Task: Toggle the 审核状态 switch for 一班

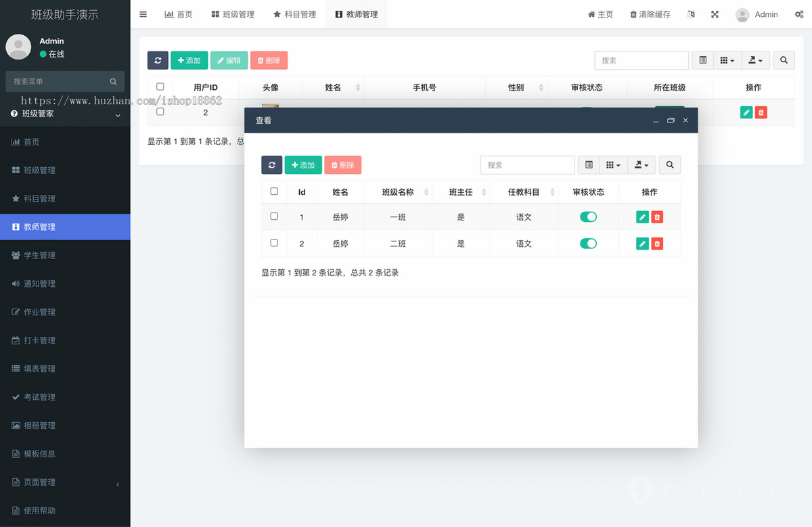Action: click(588, 216)
